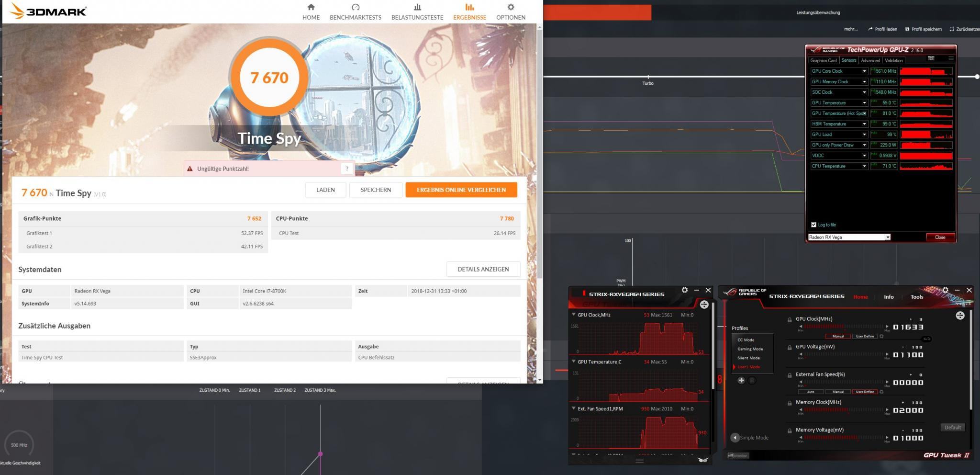Screen dimensions: 980x475
Task: Click the Simple Mode arrow icon
Action: click(x=735, y=438)
